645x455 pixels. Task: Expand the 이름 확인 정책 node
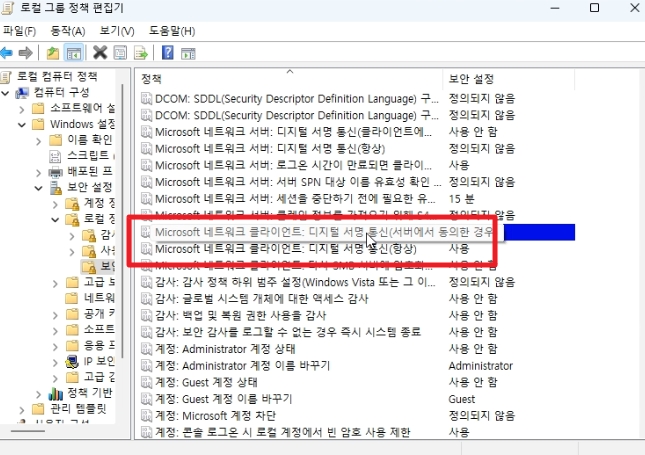38,141
